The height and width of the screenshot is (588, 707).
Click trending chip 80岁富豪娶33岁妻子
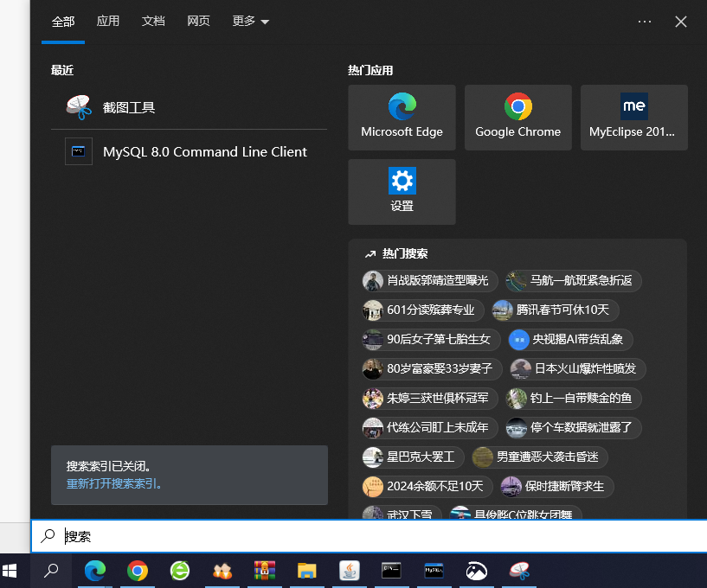click(432, 369)
